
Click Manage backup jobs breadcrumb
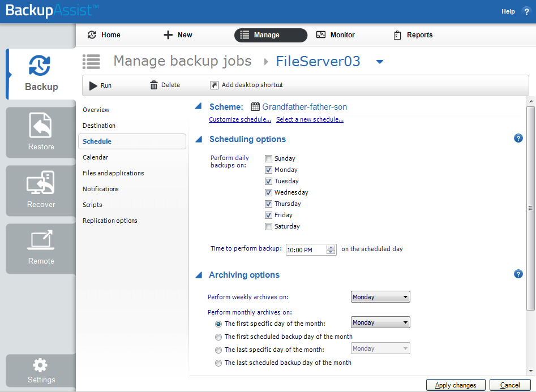tap(183, 61)
